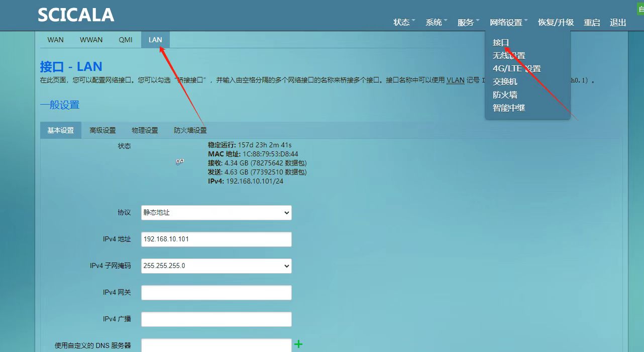Image resolution: width=644 pixels, height=352 pixels.
Task: Click the IPv4 地址 input field
Action: [x=216, y=239]
